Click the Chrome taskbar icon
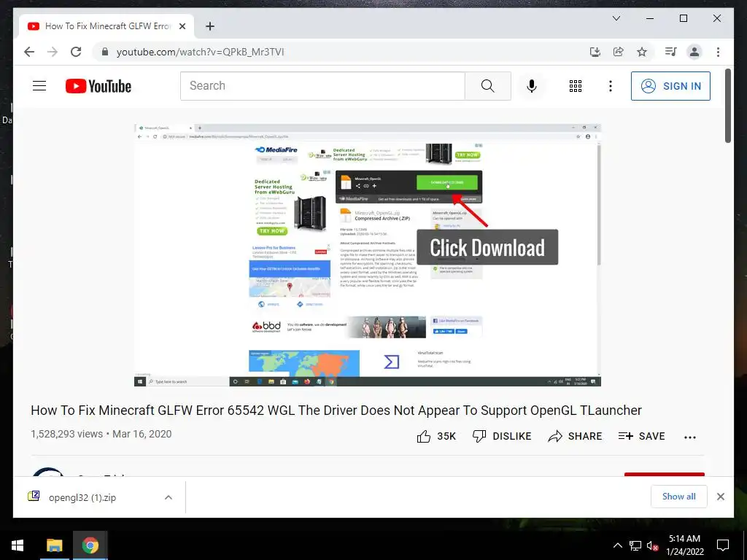 point(90,545)
